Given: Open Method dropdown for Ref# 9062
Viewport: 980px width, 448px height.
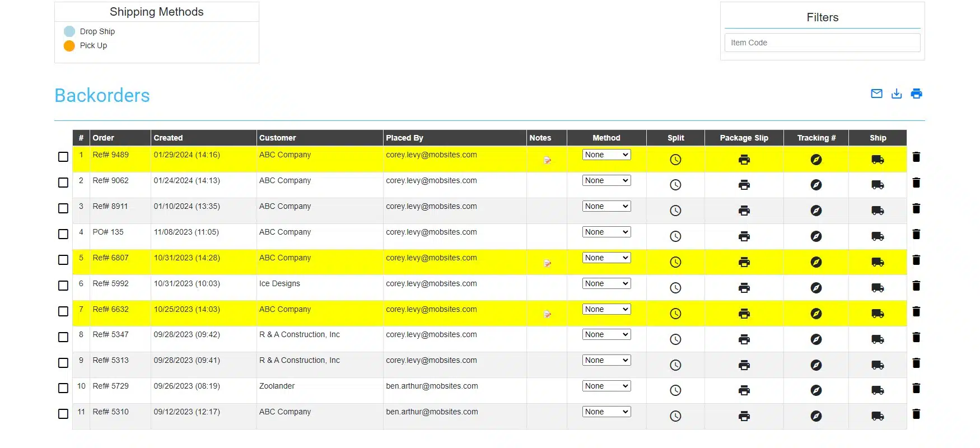Looking at the screenshot, I should pyautogui.click(x=606, y=180).
